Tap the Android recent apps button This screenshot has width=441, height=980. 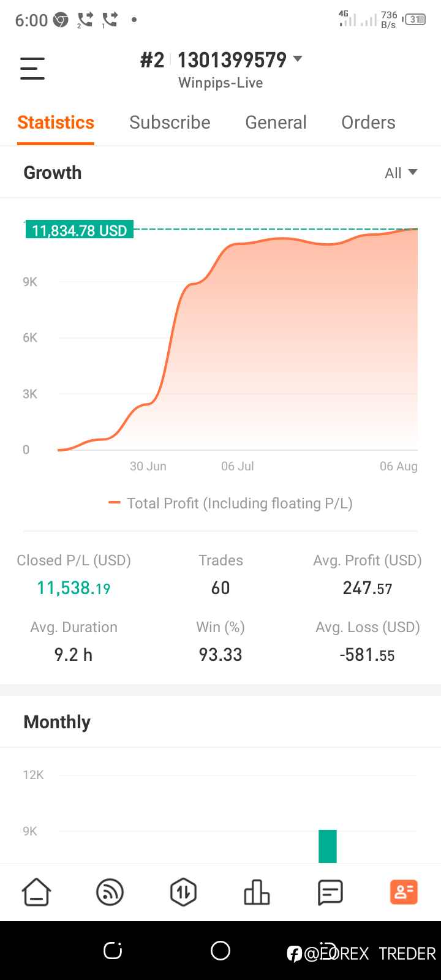[x=113, y=951]
